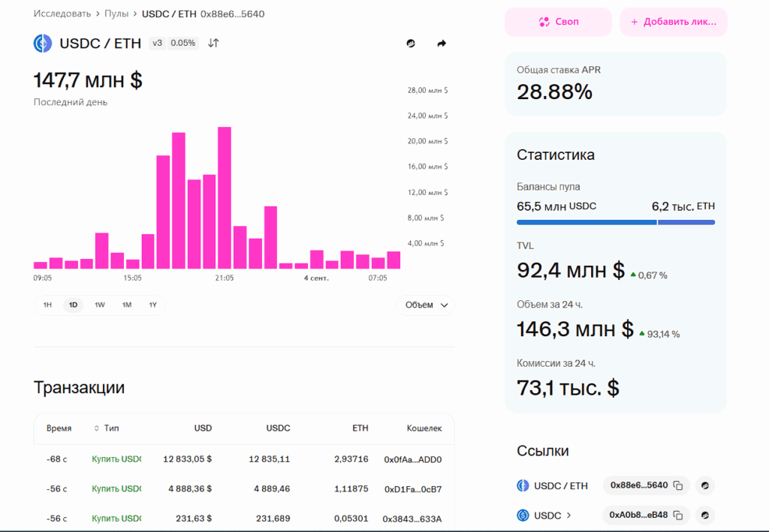Click the reverse token order arrows icon
Screen dimensions: 769x532
coord(213,44)
